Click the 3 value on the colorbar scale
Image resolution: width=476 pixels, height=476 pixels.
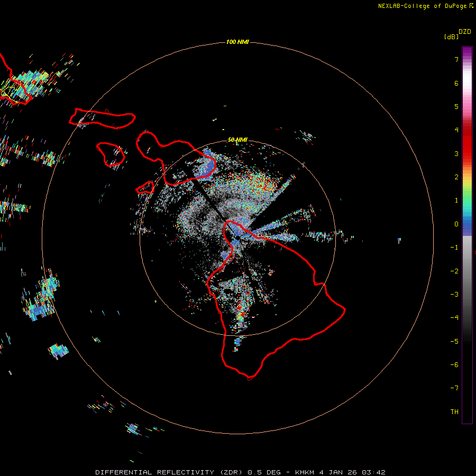456,153
